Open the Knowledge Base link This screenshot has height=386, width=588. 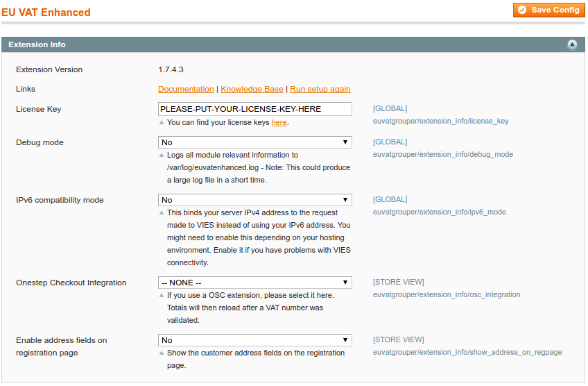[x=252, y=89]
